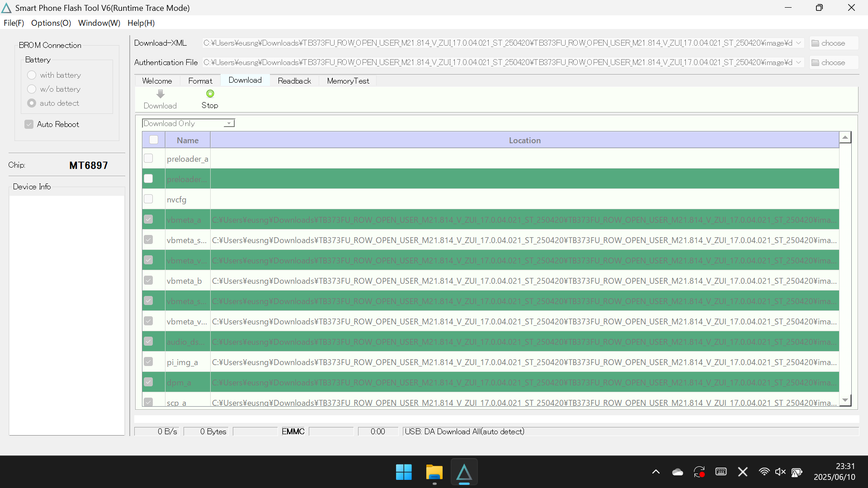This screenshot has height=488, width=868.
Task: Toggle the nvcfg row checkbox
Action: [x=148, y=199]
